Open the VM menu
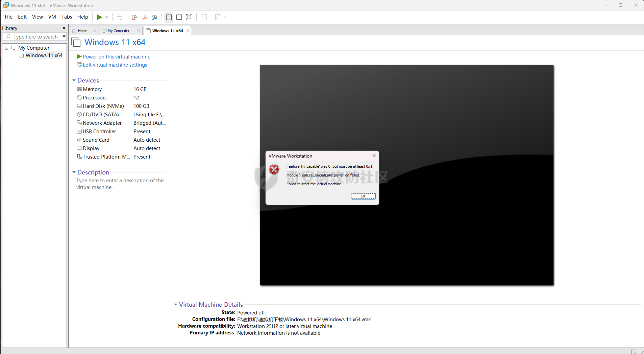Screen dimensions: 644x354 (x=52, y=17)
